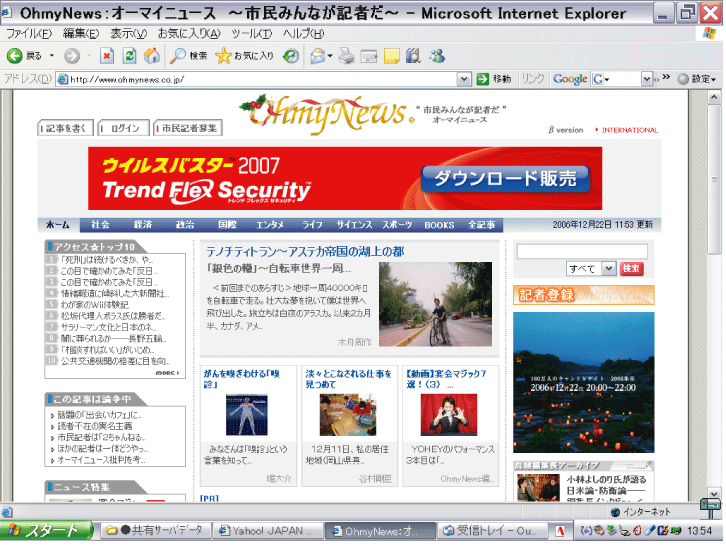This screenshot has width=726, height=546.
Task: Click the スタート Start button
Action: (46, 530)
